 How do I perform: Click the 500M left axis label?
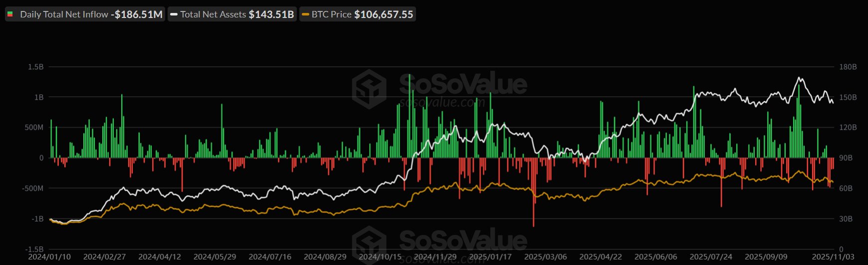34,128
